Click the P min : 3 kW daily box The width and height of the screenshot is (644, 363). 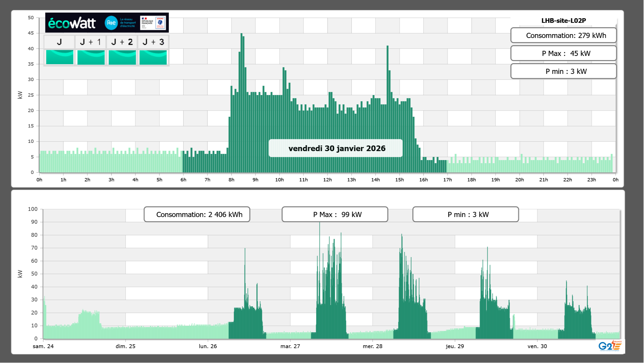pos(563,71)
